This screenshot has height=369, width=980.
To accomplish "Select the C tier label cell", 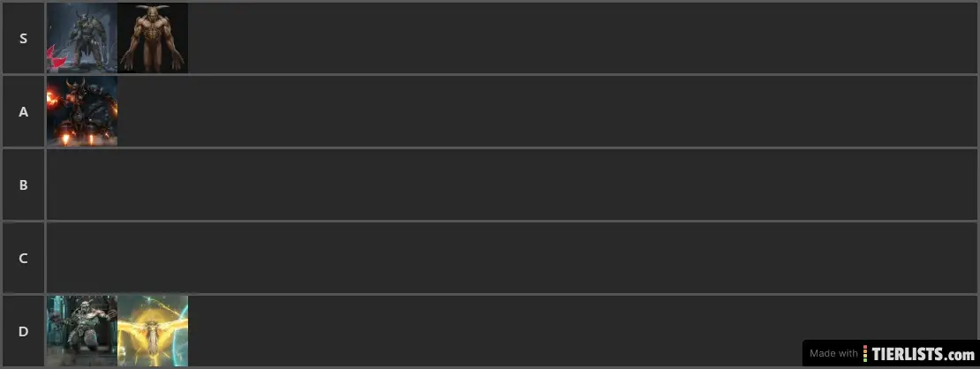I will [23, 259].
